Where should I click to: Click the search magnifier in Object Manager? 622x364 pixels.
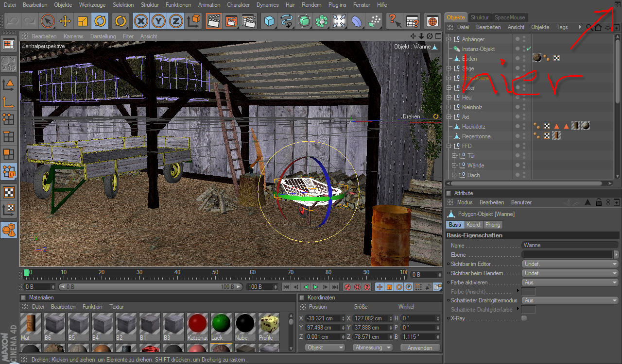pyautogui.click(x=588, y=28)
